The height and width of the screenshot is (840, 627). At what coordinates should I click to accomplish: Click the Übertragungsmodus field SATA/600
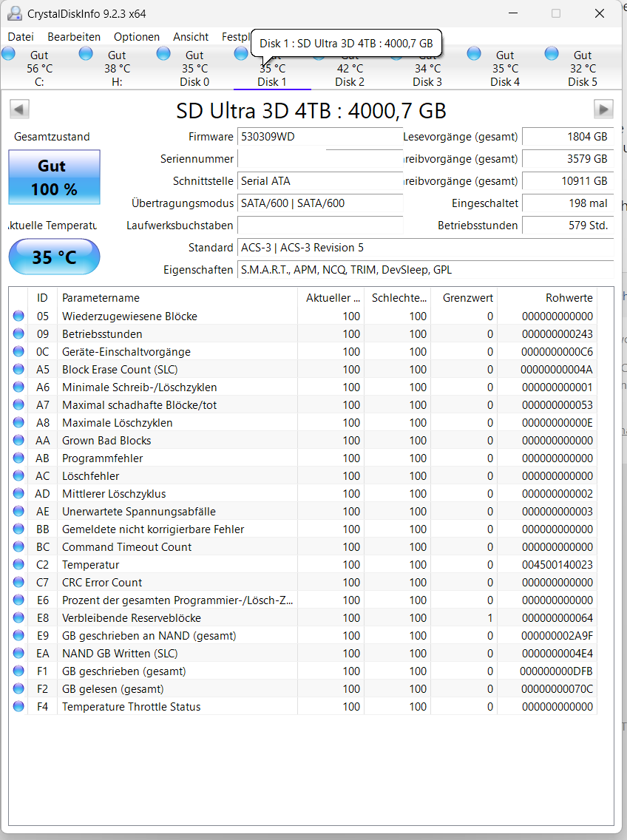click(x=320, y=203)
